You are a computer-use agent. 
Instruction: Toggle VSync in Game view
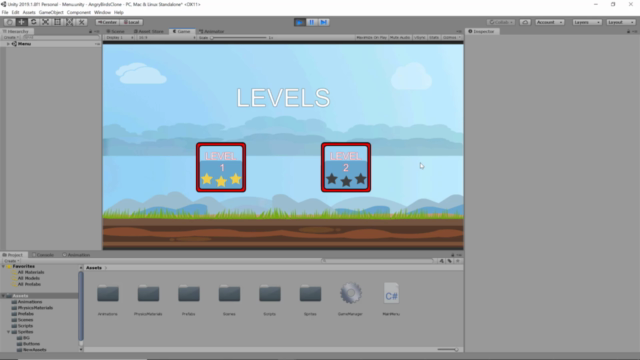[420, 38]
